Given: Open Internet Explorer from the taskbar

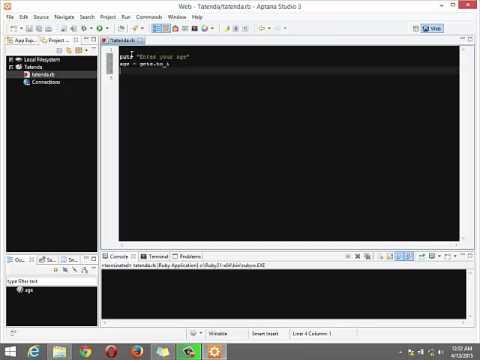Looking at the screenshot, I should point(34,352).
